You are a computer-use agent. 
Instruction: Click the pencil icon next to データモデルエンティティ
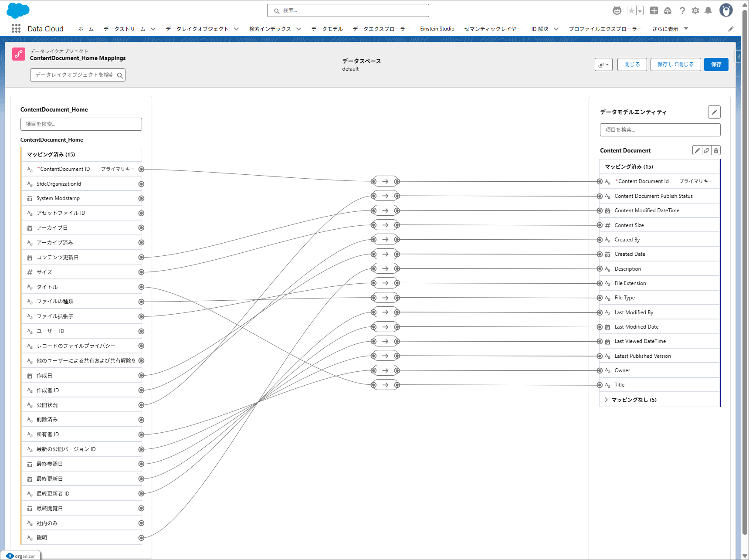[x=714, y=112]
